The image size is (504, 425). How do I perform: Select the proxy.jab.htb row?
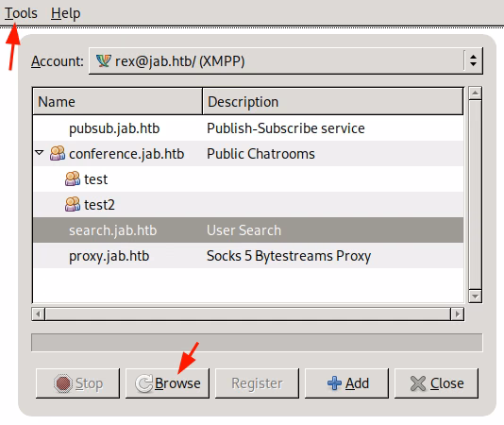[x=248, y=256]
